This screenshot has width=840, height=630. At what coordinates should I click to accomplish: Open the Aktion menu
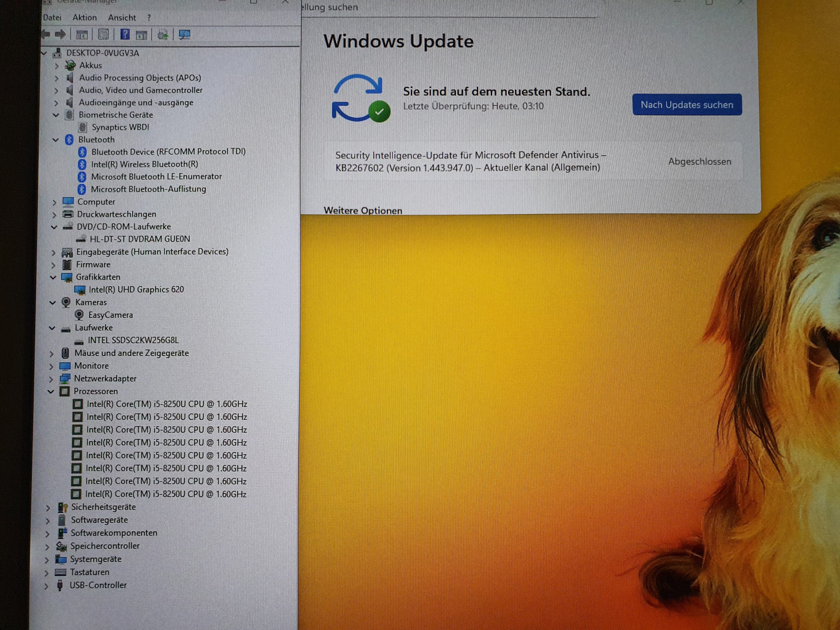tap(84, 17)
